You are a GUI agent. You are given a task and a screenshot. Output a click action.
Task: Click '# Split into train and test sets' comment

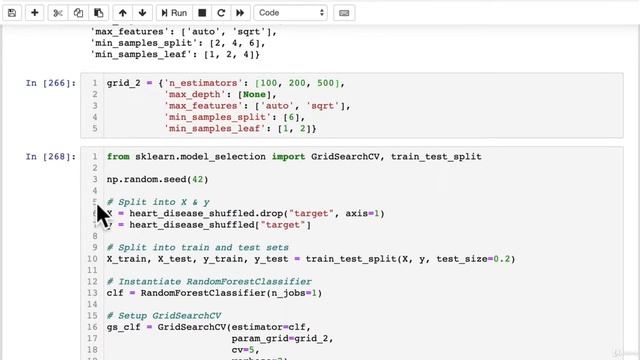198,248
